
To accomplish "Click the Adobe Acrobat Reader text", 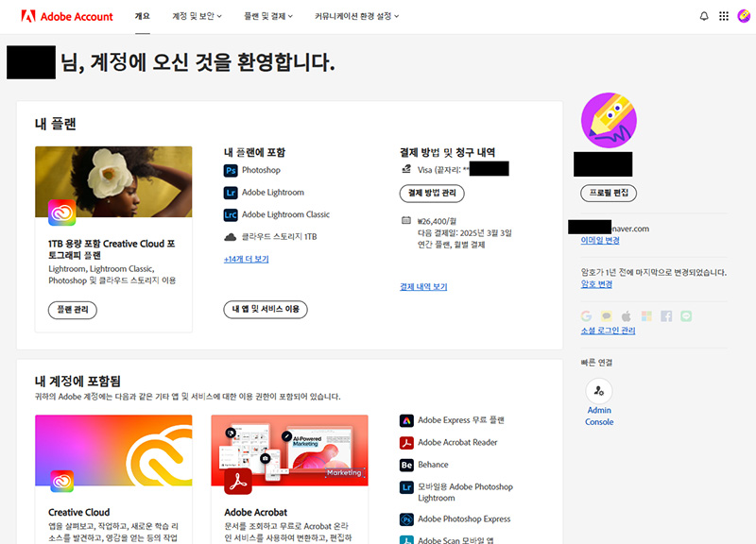I will pyautogui.click(x=457, y=442).
